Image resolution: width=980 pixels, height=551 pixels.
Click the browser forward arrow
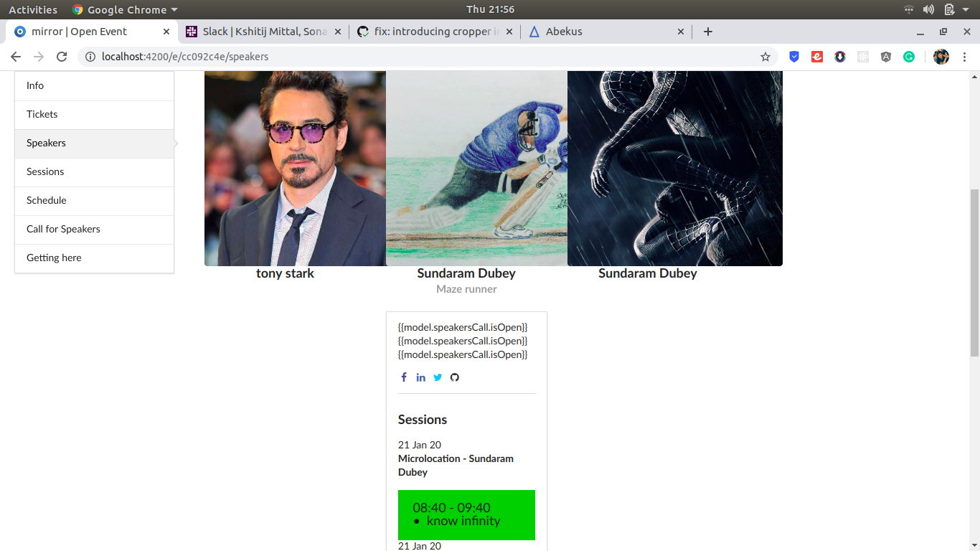point(39,57)
